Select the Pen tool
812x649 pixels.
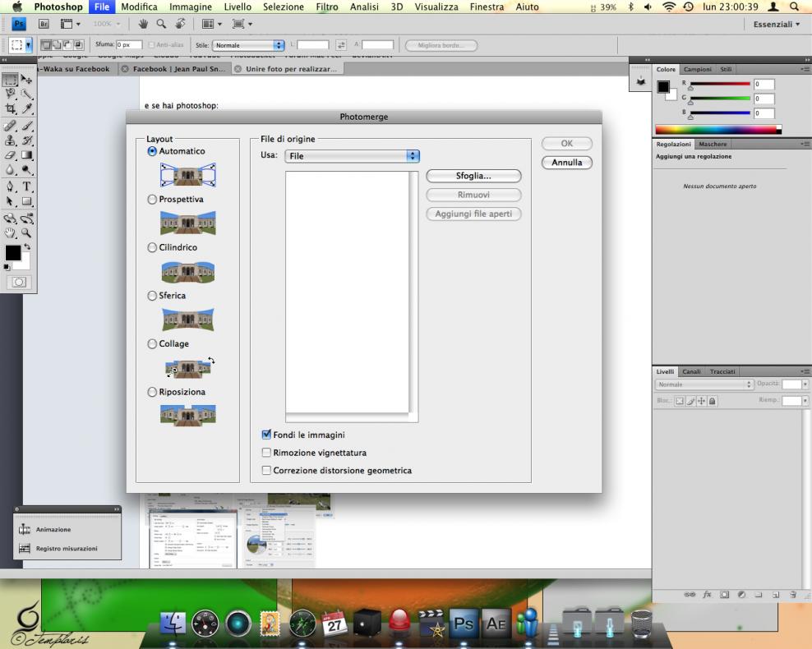[11, 186]
